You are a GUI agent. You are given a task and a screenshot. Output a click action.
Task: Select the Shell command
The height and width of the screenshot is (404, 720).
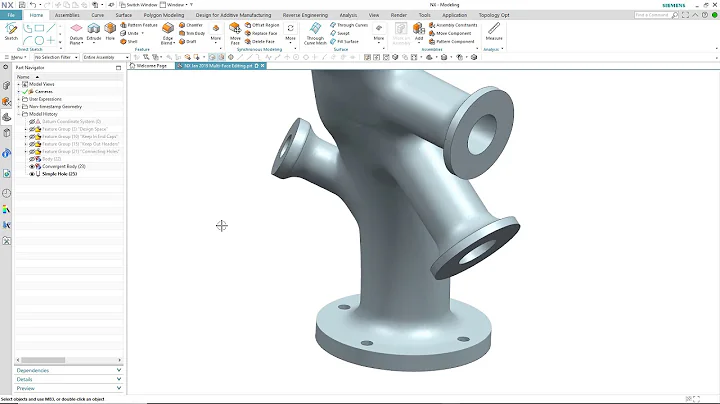(129, 42)
